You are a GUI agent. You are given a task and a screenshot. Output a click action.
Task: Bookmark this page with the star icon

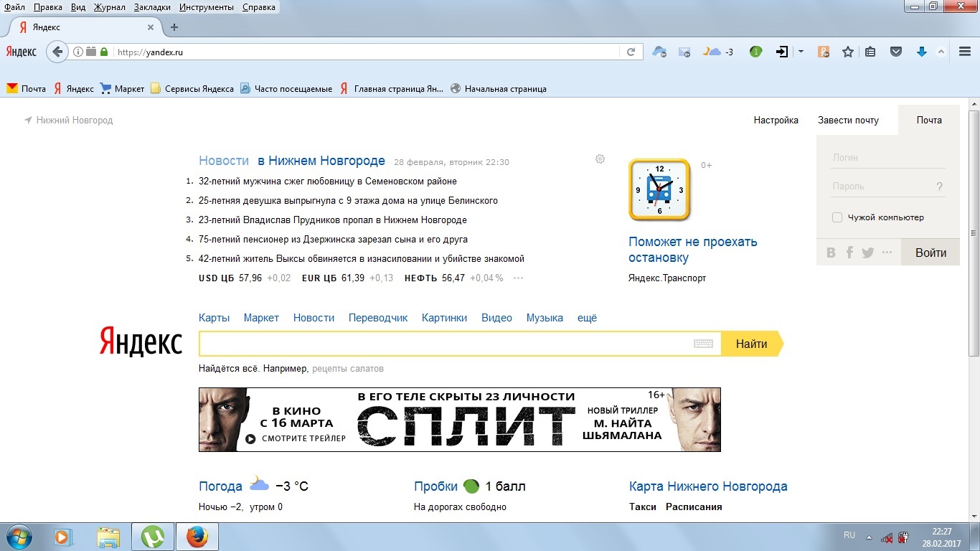coord(848,52)
